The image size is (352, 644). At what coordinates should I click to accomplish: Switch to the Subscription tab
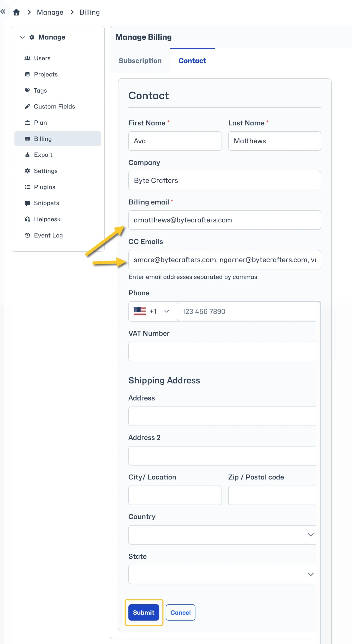(x=140, y=61)
